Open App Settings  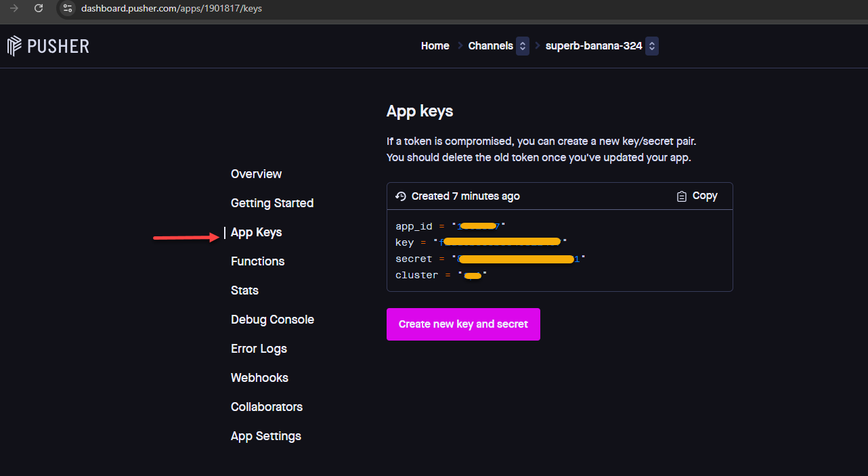266,436
